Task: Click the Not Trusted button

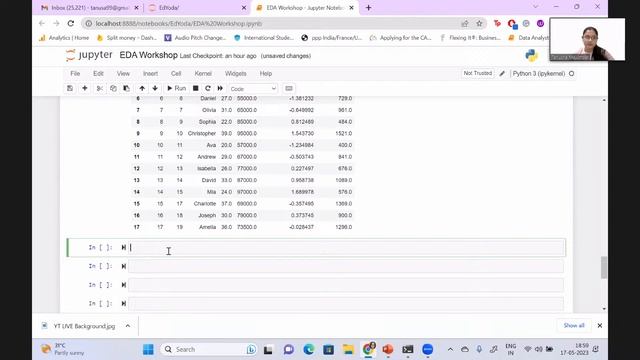Action: tap(478, 73)
